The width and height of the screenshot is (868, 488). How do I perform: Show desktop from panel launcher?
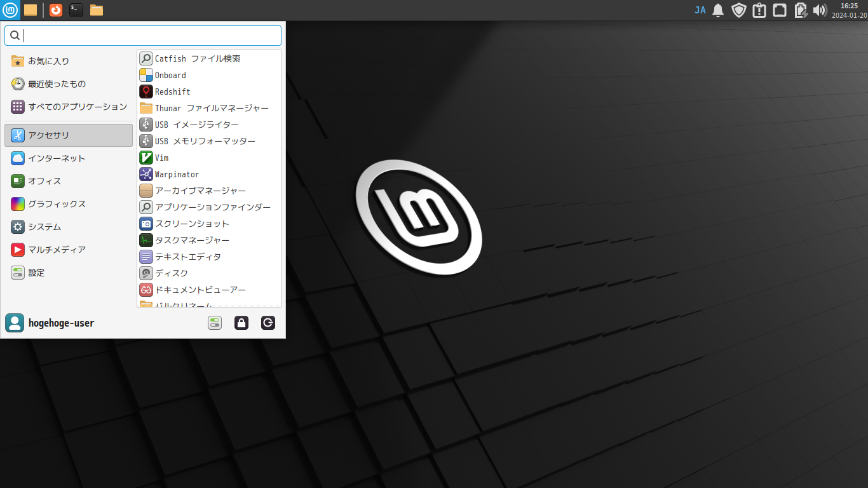pos(31,10)
